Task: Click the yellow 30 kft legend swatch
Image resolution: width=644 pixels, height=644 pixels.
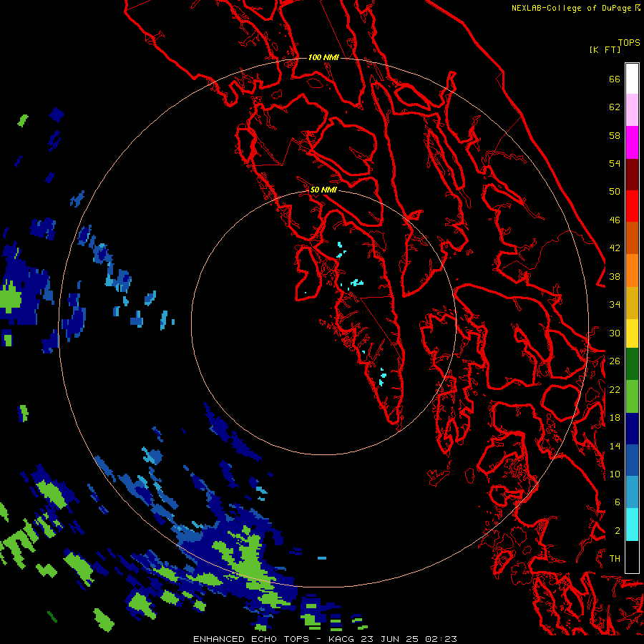Action: pyautogui.click(x=632, y=333)
